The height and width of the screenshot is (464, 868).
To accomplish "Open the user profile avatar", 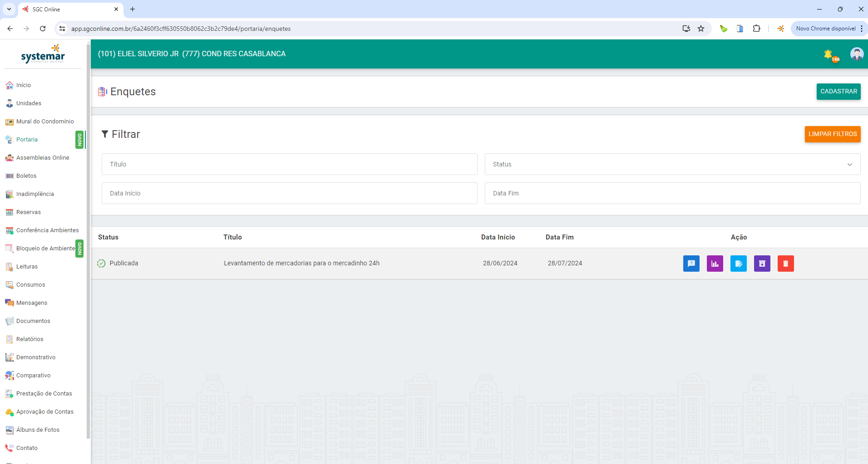I will [856, 54].
